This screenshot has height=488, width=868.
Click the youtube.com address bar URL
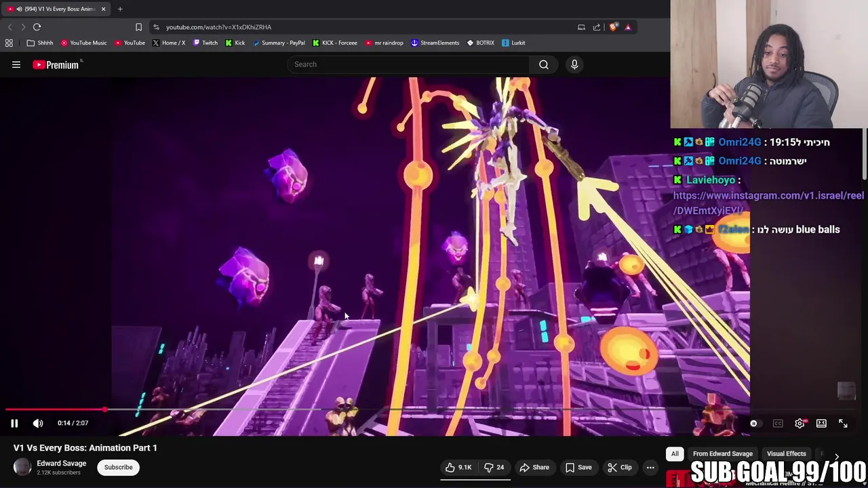coord(218,27)
